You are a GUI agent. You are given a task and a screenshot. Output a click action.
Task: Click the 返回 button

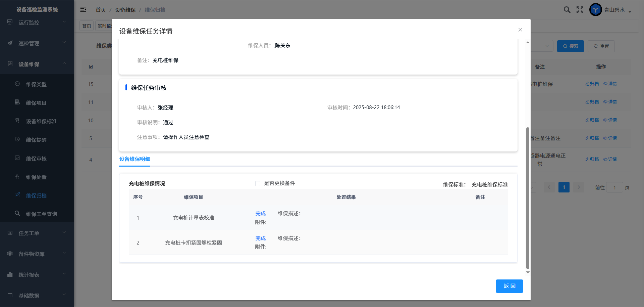509,286
